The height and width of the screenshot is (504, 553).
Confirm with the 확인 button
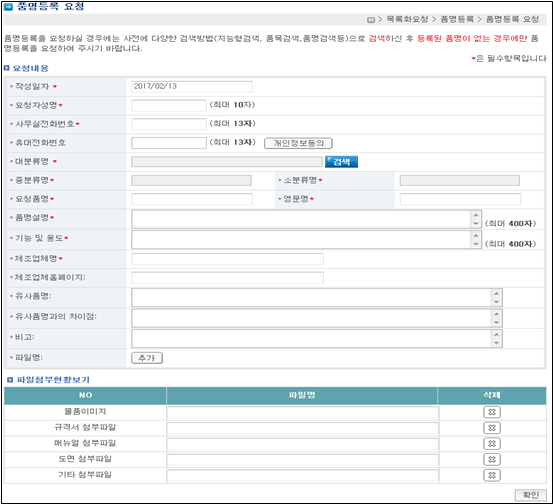[x=530, y=495]
